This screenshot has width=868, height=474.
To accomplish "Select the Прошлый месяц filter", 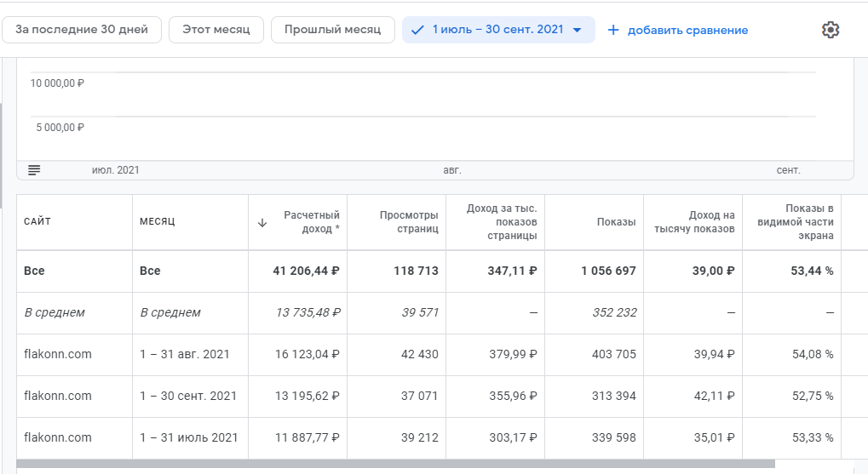I will (x=333, y=30).
